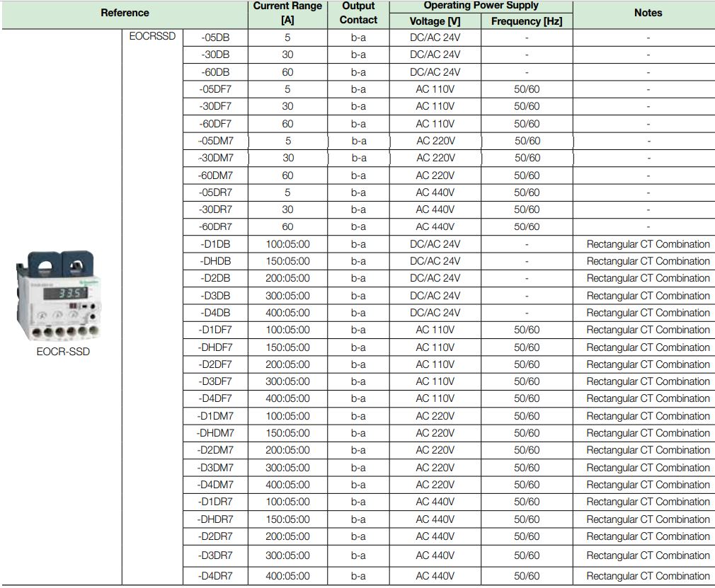Image resolution: width=715 pixels, height=588 pixels.
Task: Select the -DHDM7 reference cell
Action: click(215, 433)
